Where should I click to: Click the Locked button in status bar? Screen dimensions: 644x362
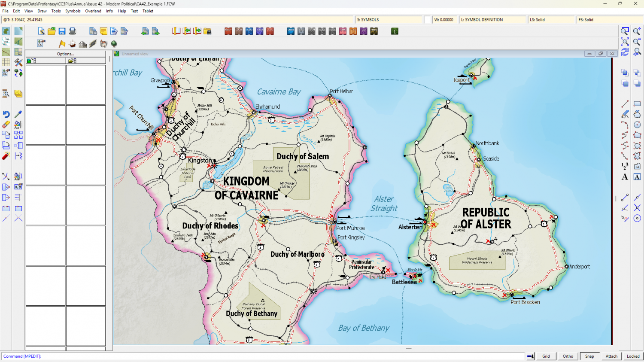(x=633, y=356)
